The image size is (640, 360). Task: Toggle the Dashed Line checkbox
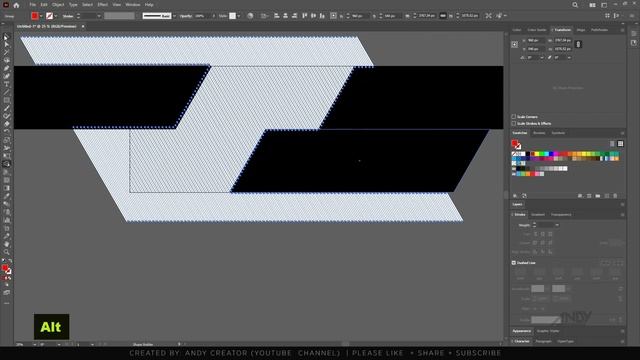click(514, 263)
